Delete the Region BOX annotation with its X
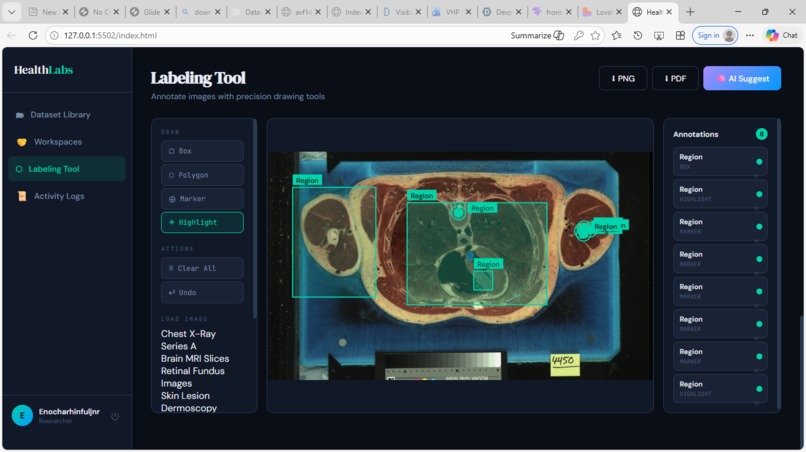The width and height of the screenshot is (806, 452). (756, 176)
